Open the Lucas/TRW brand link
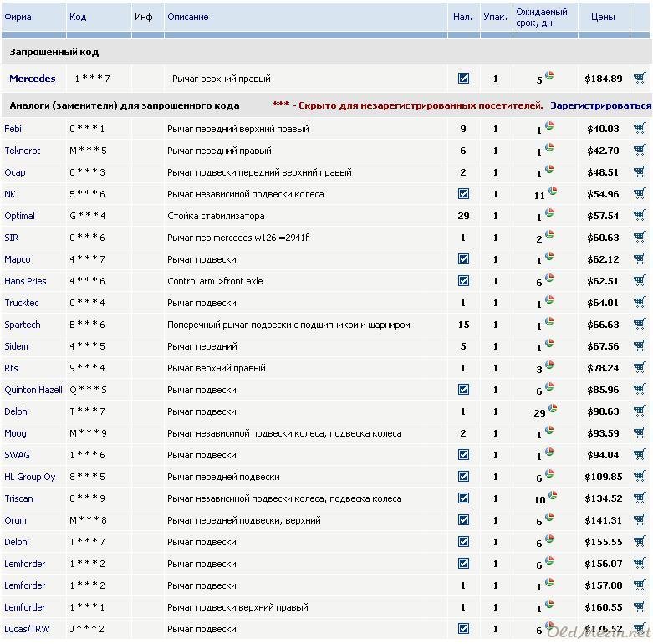653x644 pixels. pos(27,629)
